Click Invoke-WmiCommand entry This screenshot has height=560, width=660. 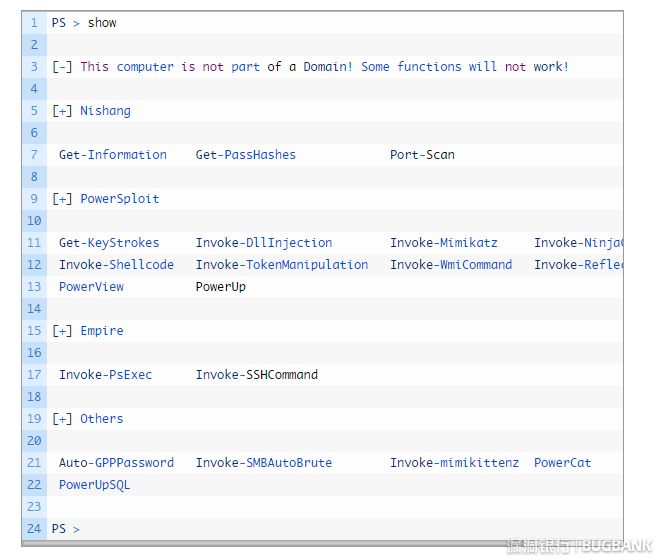click(x=451, y=264)
